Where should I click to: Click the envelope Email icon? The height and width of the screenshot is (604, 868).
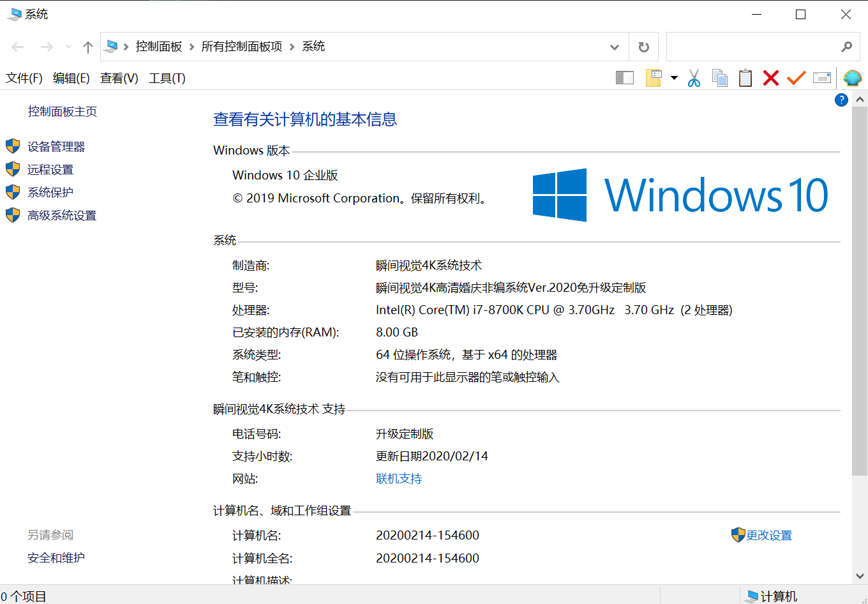point(822,78)
